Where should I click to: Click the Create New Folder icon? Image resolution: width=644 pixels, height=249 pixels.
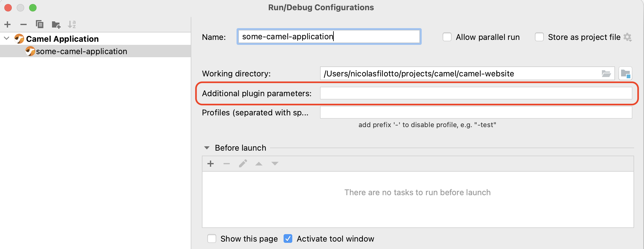56,24
